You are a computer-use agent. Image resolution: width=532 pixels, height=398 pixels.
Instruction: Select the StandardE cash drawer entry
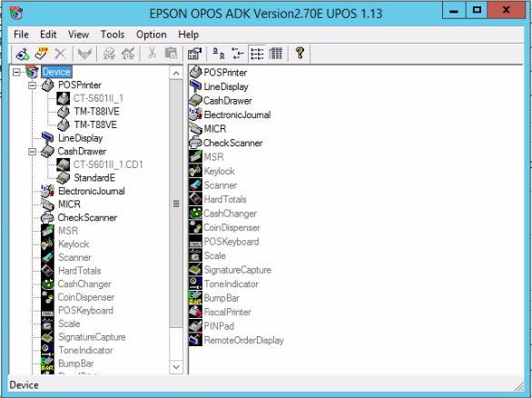(94, 178)
